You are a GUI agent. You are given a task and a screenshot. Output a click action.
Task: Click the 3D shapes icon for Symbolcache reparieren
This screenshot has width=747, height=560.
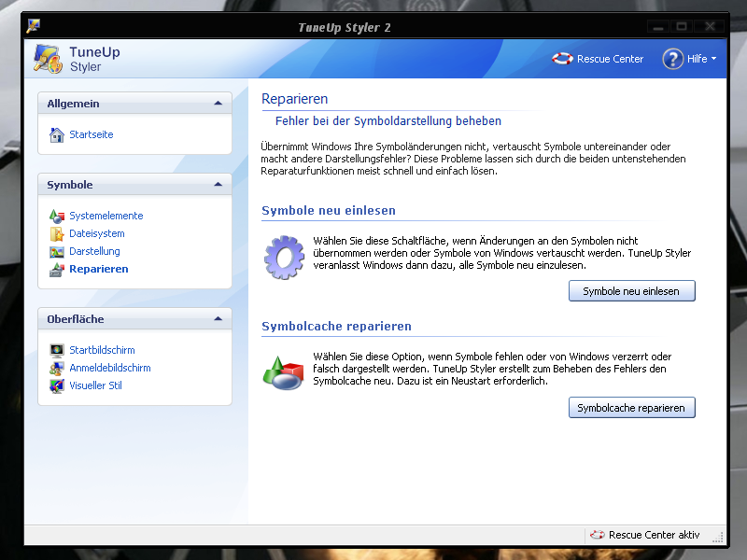tap(284, 372)
